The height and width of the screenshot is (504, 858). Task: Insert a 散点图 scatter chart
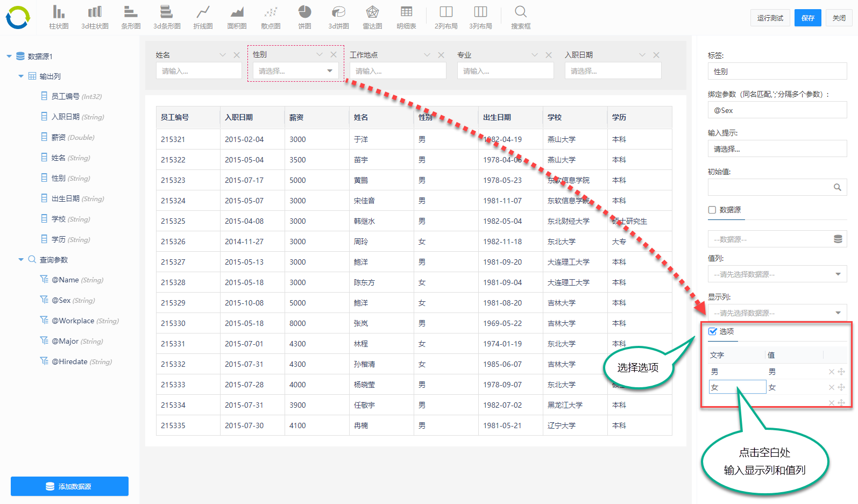click(271, 17)
